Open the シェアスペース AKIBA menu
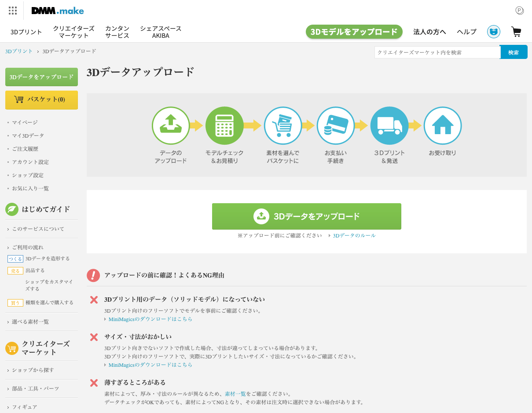Image resolution: width=532 pixels, height=413 pixels. click(161, 32)
